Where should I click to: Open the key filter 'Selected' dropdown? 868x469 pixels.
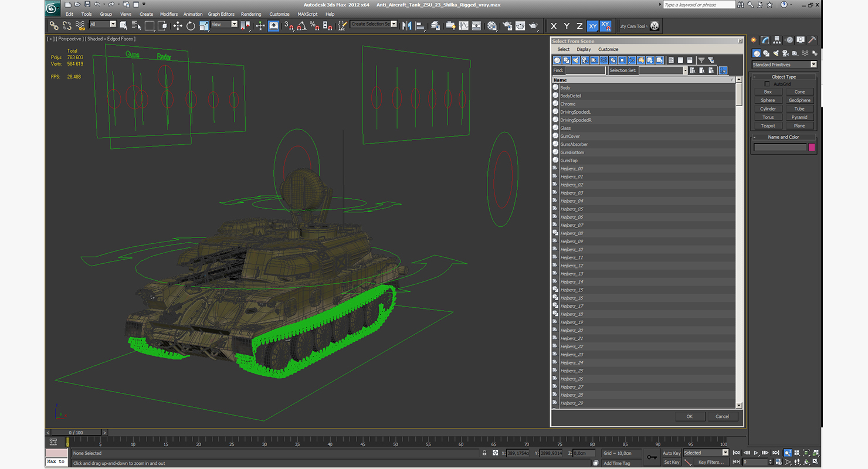click(x=706, y=453)
